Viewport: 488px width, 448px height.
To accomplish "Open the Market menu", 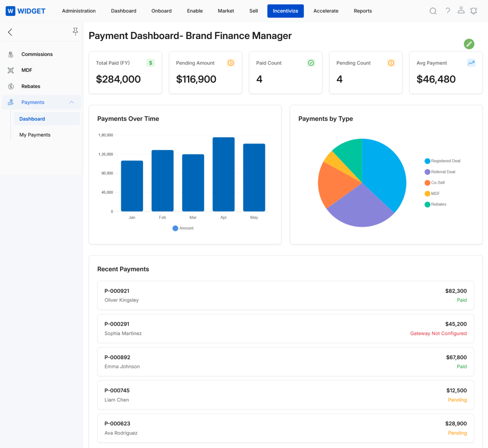I will [226, 11].
